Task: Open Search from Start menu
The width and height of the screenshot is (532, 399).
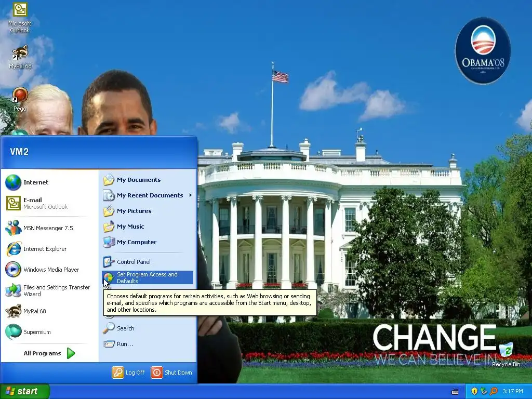Action: pos(148,328)
